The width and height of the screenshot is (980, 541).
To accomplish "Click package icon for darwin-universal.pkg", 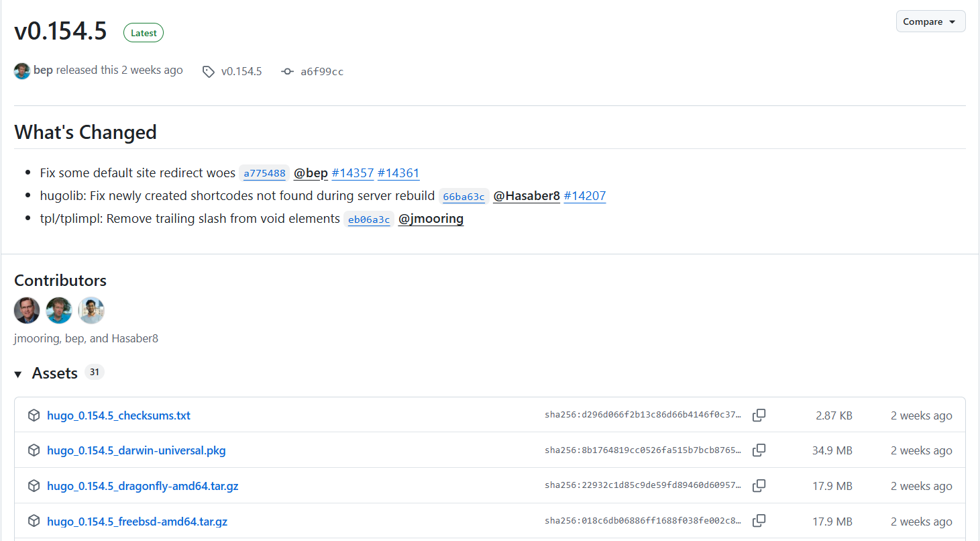I will [34, 450].
